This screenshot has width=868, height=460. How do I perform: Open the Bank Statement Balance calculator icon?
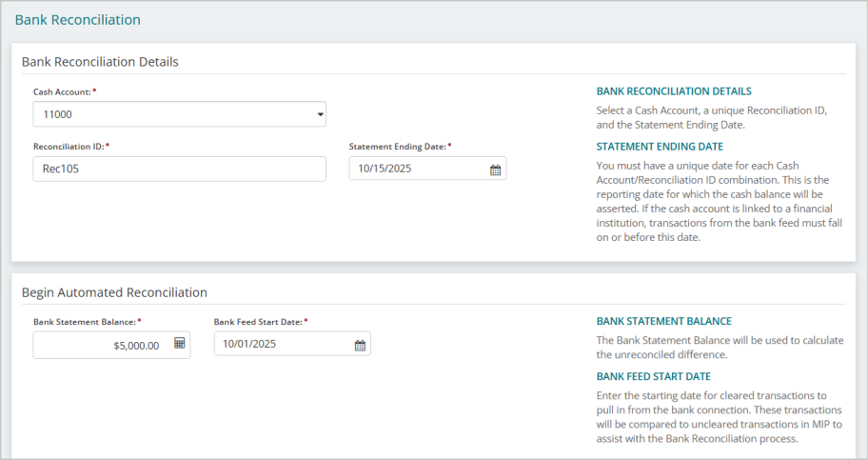[179, 344]
